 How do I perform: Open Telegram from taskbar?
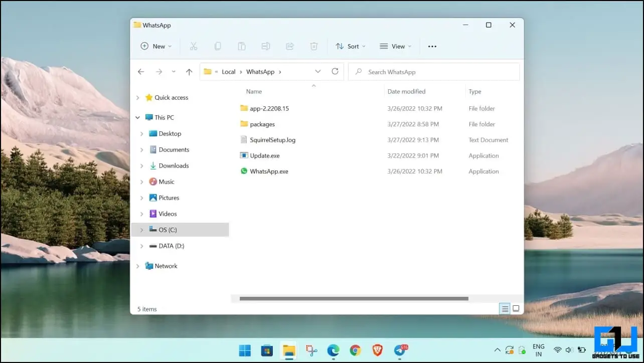pyautogui.click(x=400, y=350)
